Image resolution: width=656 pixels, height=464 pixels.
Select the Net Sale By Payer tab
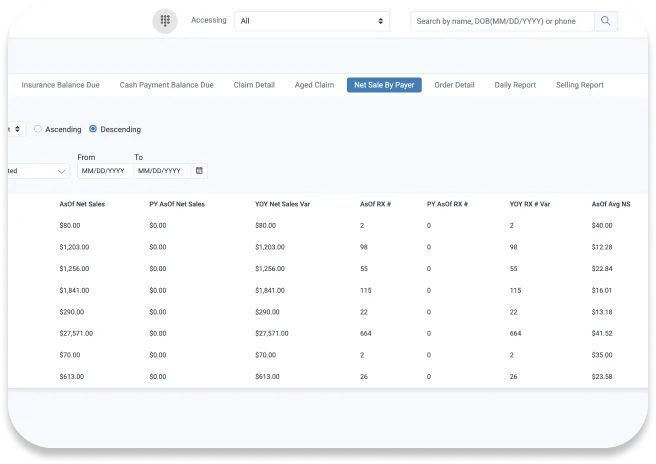(x=384, y=85)
